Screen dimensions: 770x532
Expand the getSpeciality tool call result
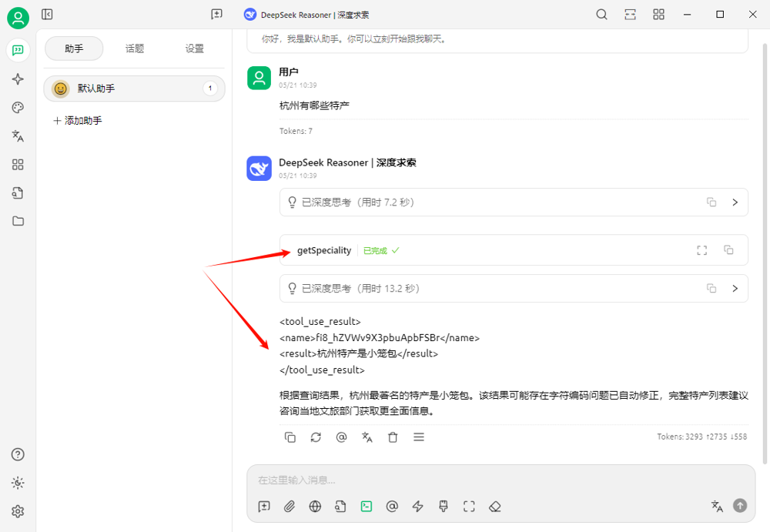[701, 250]
